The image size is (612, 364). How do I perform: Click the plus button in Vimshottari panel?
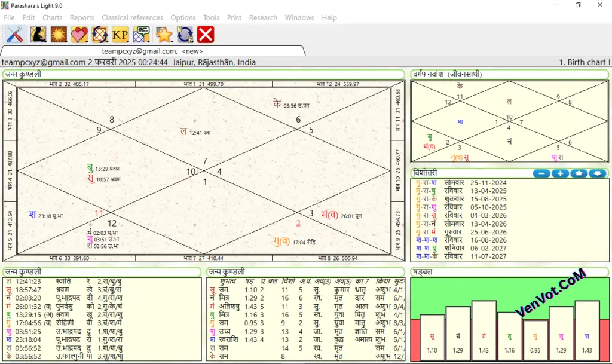click(x=560, y=173)
